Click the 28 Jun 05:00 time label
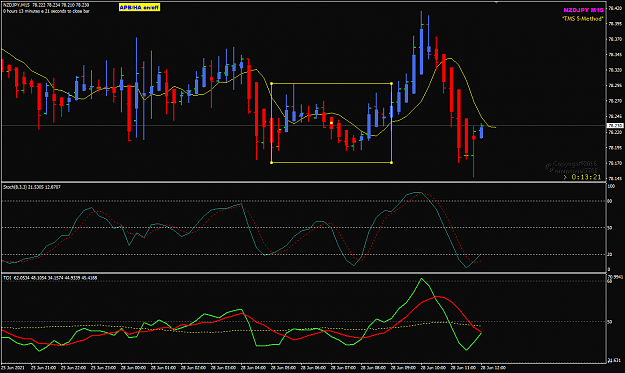625x373 pixels. coord(283,368)
